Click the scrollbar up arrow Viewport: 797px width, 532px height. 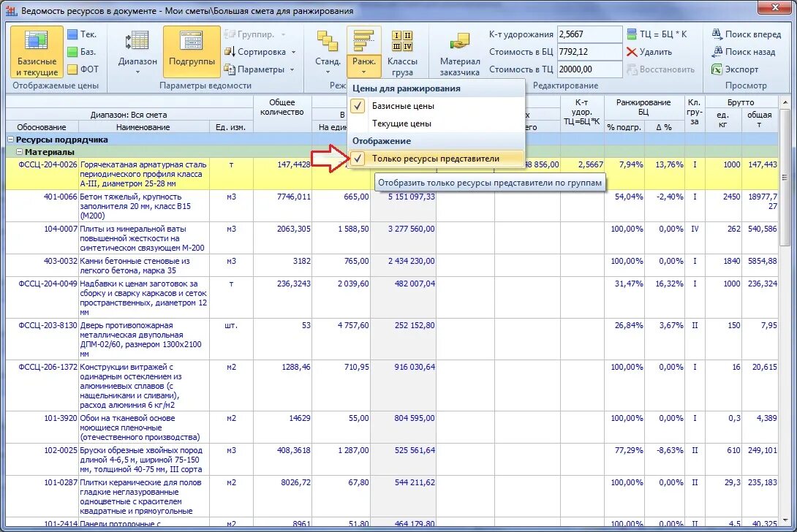click(x=785, y=102)
